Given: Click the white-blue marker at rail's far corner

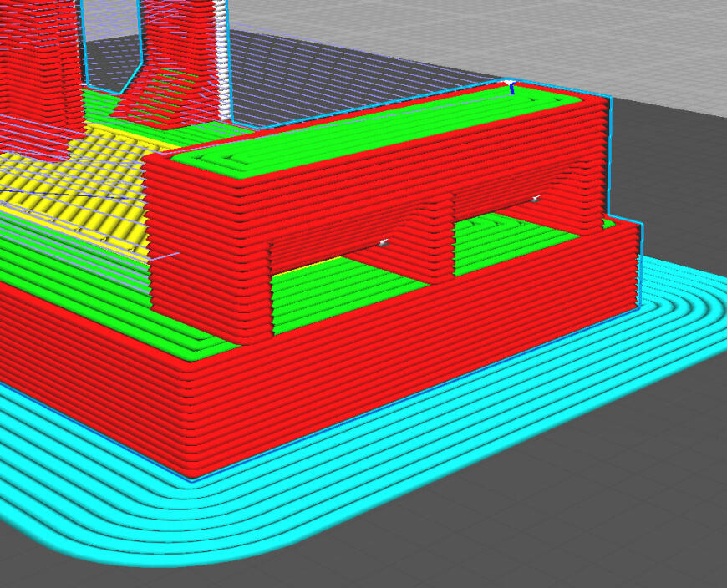Looking at the screenshot, I should click(x=510, y=85).
